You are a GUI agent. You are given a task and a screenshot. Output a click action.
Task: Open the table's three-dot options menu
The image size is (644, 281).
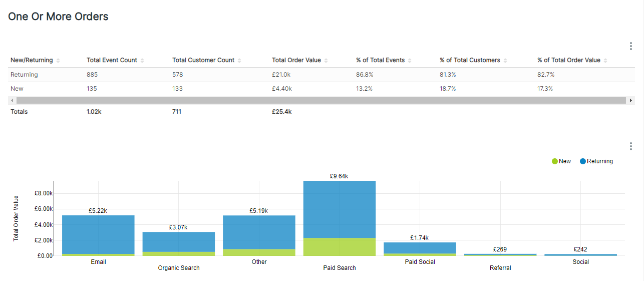point(630,46)
